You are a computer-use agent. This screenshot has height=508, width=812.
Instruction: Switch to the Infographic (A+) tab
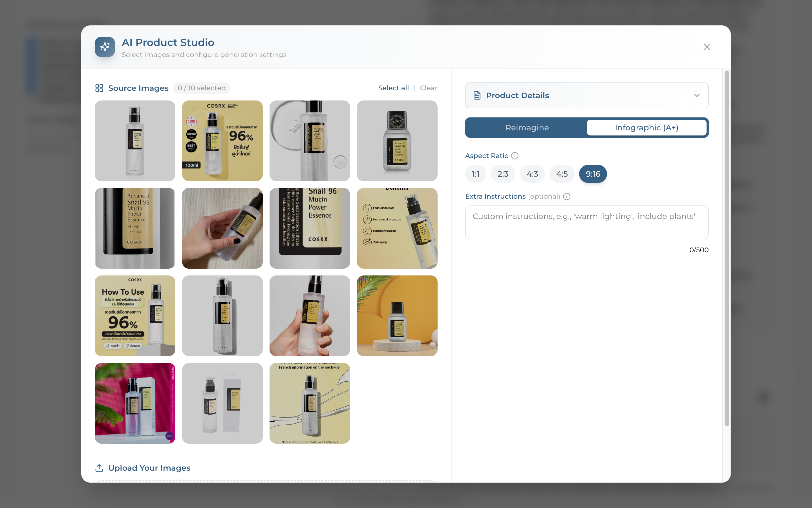click(x=646, y=128)
